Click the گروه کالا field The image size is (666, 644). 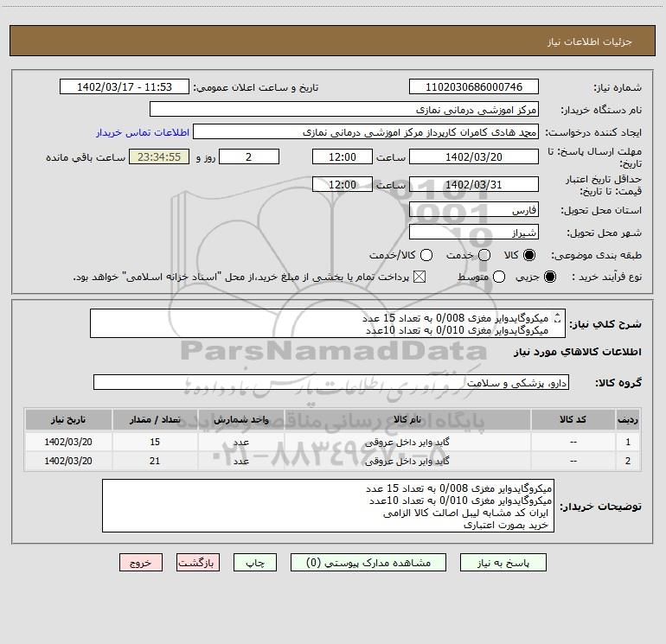(x=331, y=382)
